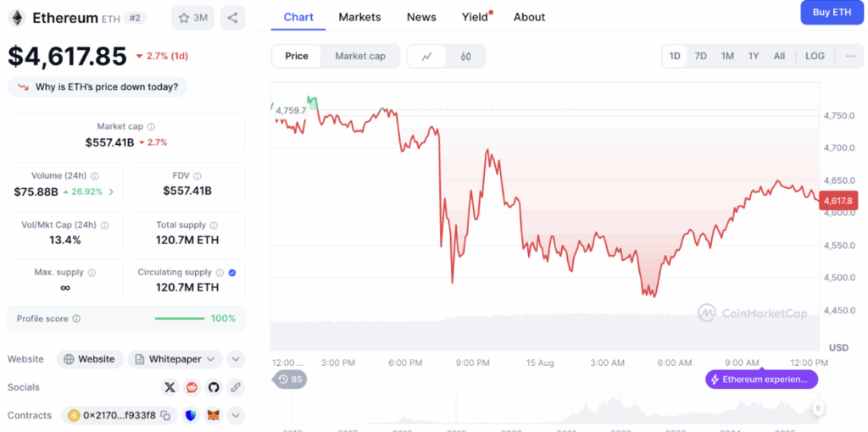Open the X (Twitter) social link
Image resolution: width=868 pixels, height=432 pixels.
pyautogui.click(x=170, y=387)
